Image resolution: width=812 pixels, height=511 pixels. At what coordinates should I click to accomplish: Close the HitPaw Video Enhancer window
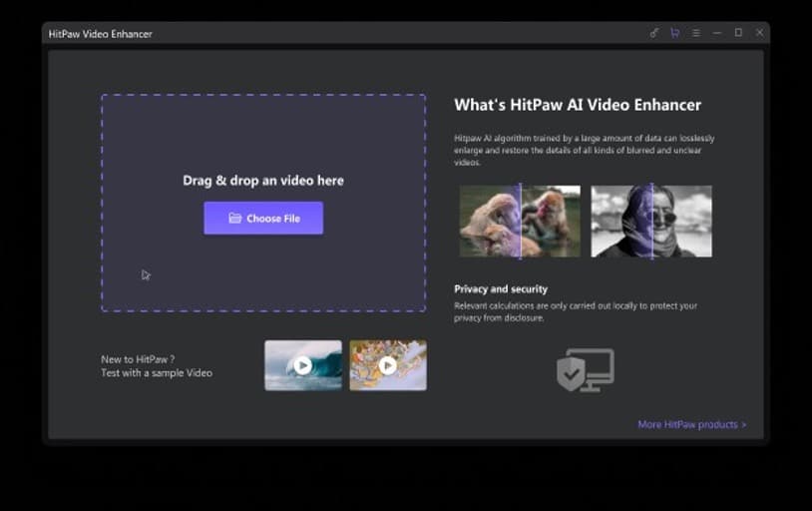(x=759, y=33)
